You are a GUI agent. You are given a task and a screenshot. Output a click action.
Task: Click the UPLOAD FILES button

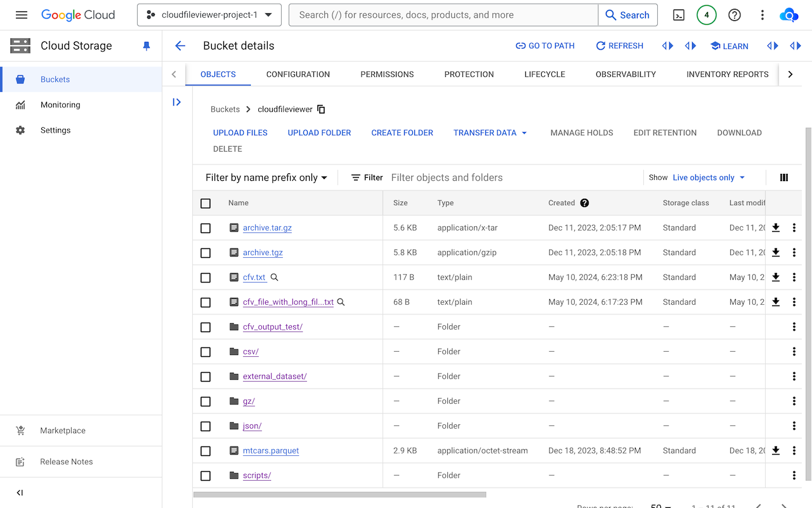click(240, 133)
